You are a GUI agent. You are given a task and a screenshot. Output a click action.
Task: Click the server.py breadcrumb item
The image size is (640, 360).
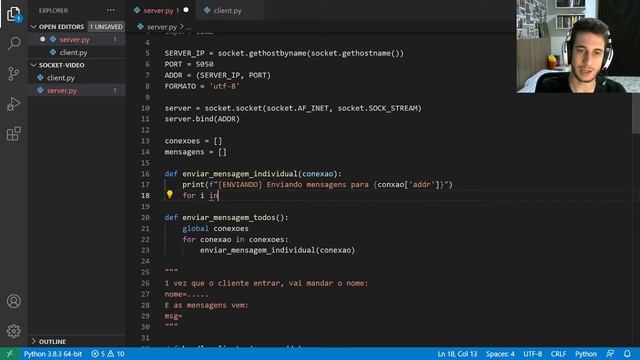pyautogui.click(x=162, y=27)
